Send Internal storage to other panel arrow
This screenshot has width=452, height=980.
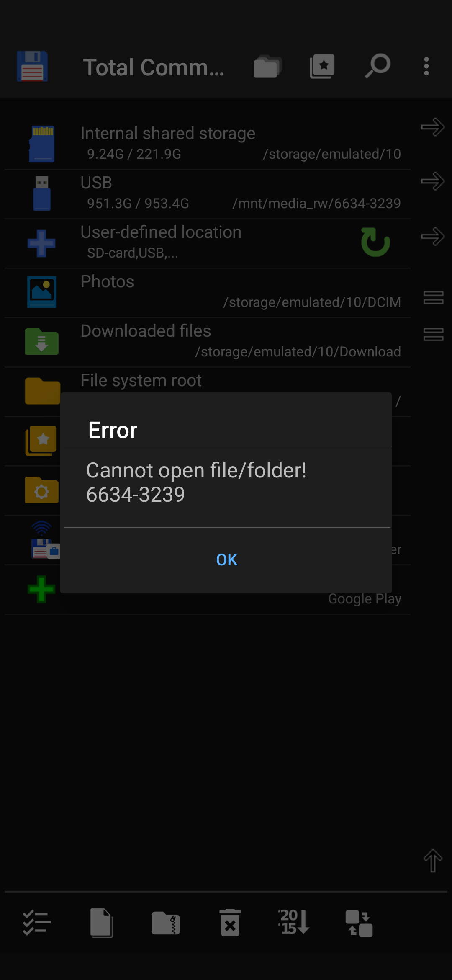(x=433, y=127)
